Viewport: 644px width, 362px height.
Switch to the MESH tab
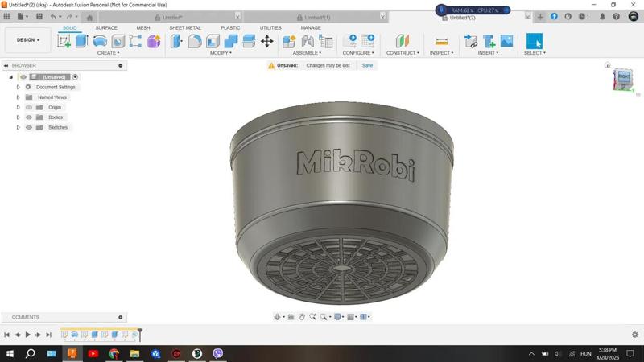click(x=143, y=27)
